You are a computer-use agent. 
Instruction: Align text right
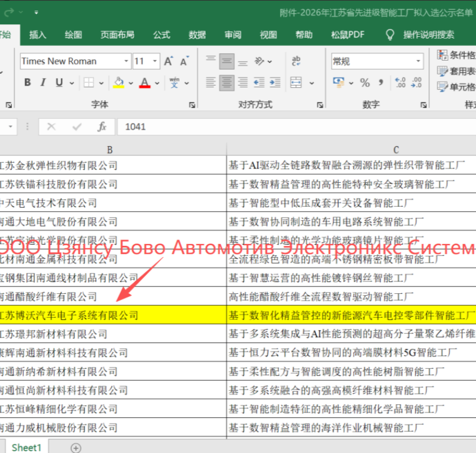[x=243, y=83]
